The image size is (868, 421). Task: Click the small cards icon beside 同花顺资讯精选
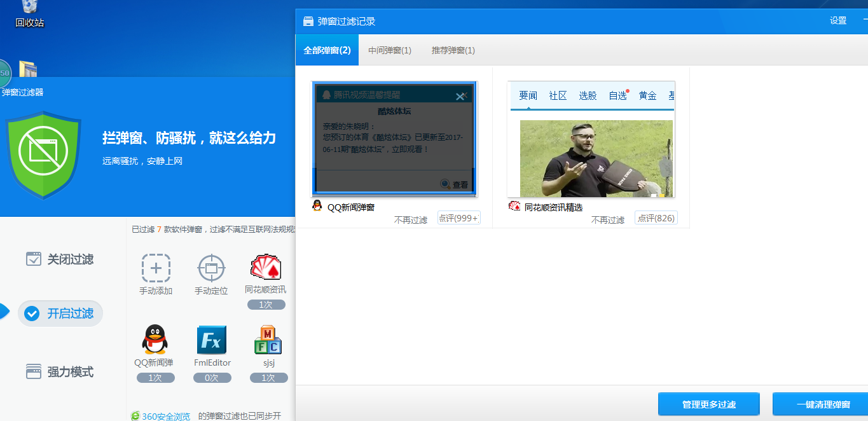coord(514,205)
